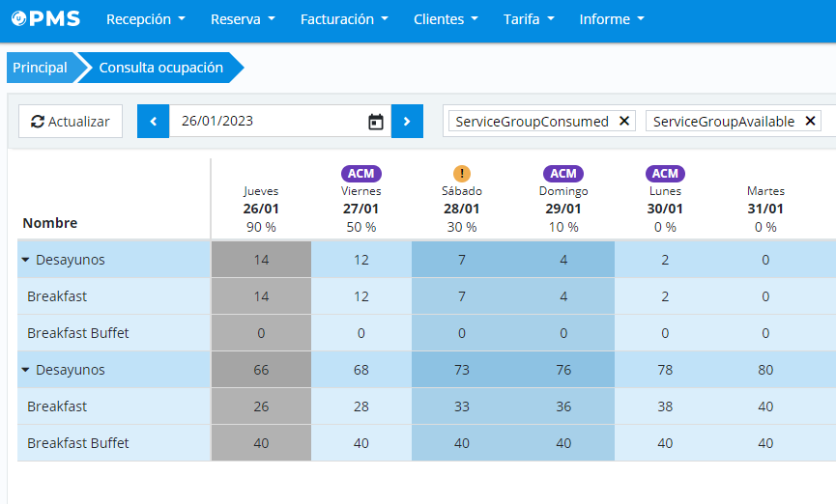Advance to next date with right arrow
The image size is (836, 504).
click(x=407, y=122)
